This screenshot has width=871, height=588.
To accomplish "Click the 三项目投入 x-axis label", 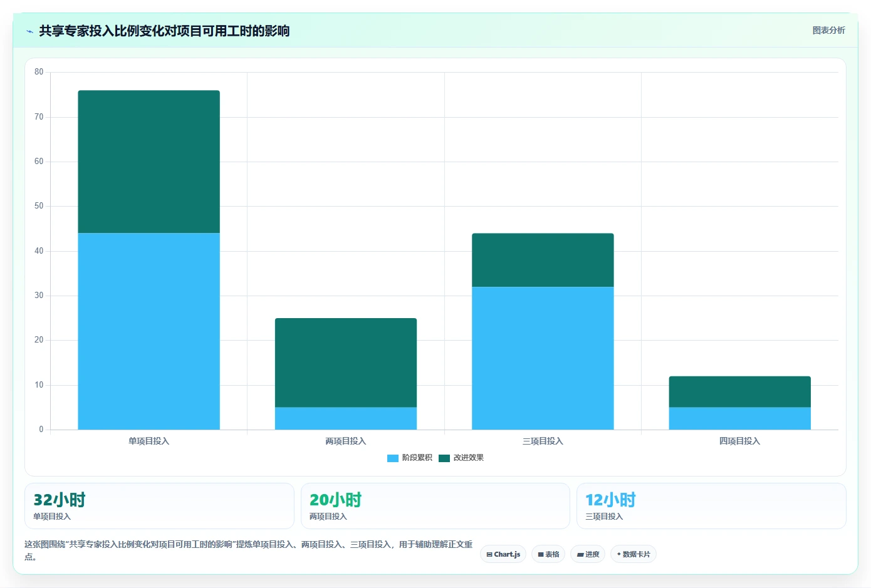I will pos(543,441).
